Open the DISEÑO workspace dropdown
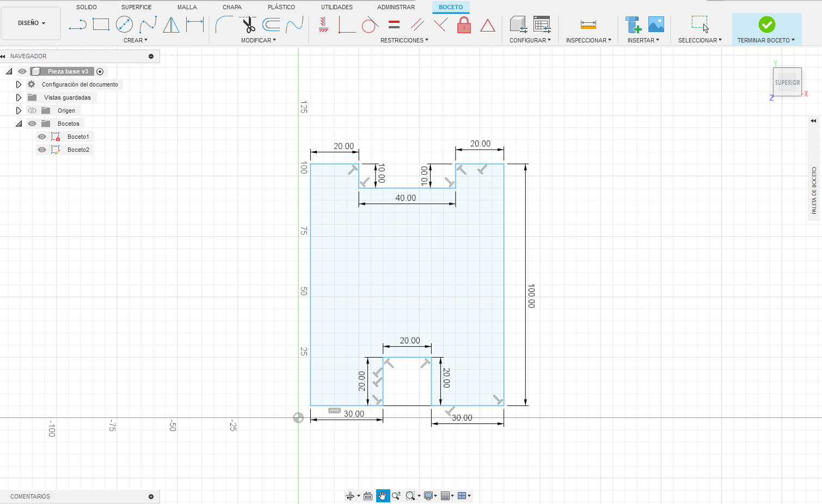The width and height of the screenshot is (822, 504). tap(31, 23)
